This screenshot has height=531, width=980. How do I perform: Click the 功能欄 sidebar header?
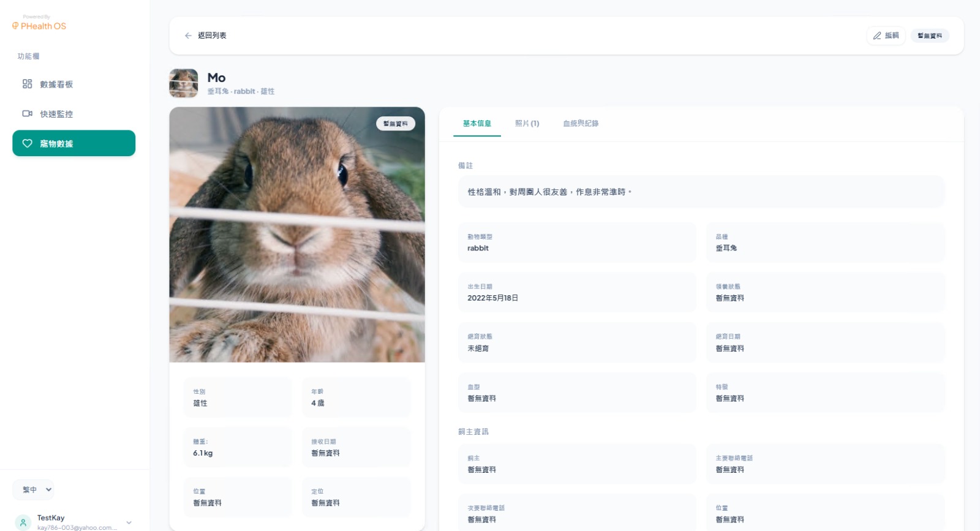[x=28, y=56]
